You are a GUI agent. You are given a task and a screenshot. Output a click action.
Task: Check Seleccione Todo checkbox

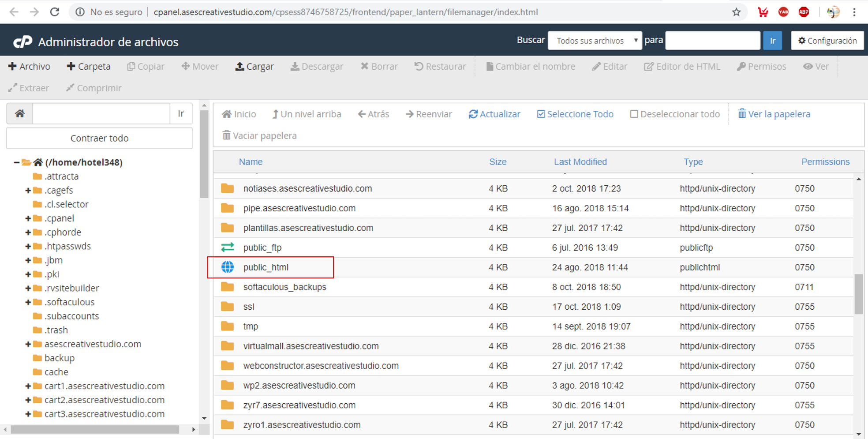click(x=541, y=114)
